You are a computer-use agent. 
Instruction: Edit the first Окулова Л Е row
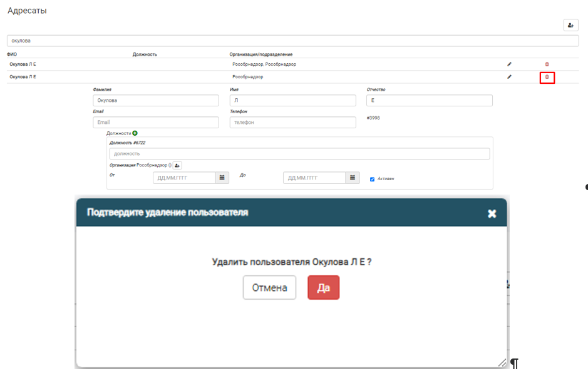(x=509, y=64)
